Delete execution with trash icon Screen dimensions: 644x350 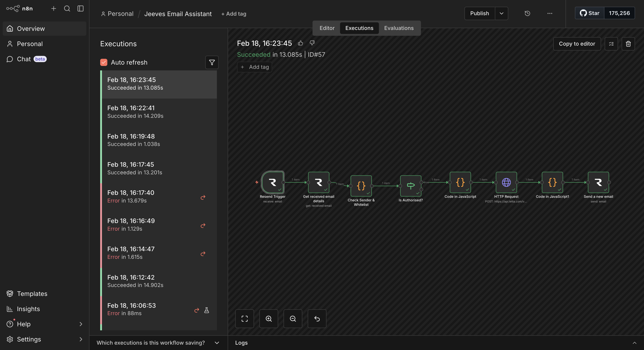[x=628, y=44]
